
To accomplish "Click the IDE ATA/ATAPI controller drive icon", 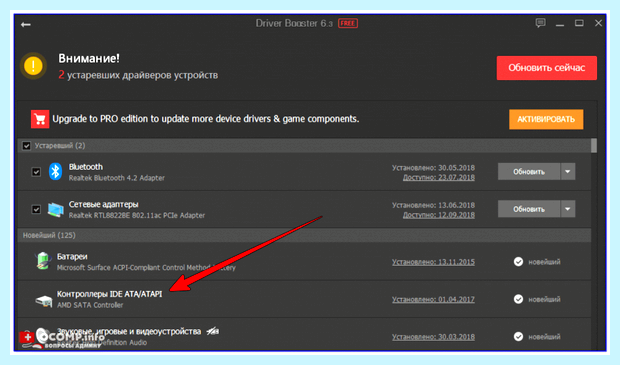I will click(x=43, y=301).
